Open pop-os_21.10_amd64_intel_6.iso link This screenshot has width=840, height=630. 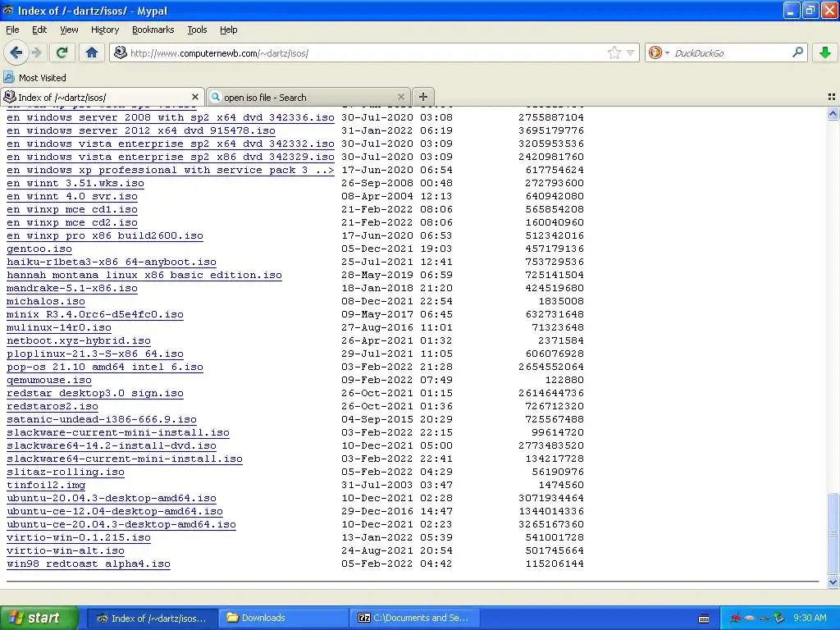pyautogui.click(x=105, y=367)
